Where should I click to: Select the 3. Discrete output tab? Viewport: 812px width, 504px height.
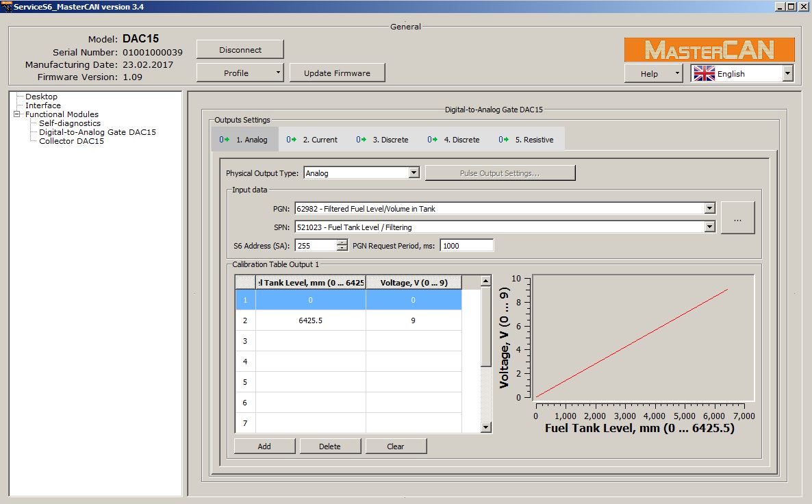pos(383,140)
